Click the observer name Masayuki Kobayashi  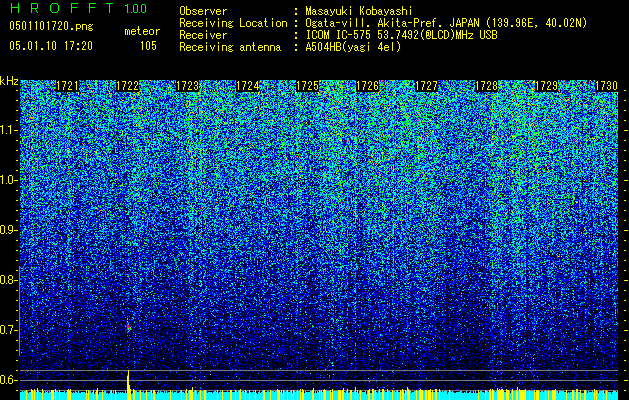point(359,11)
